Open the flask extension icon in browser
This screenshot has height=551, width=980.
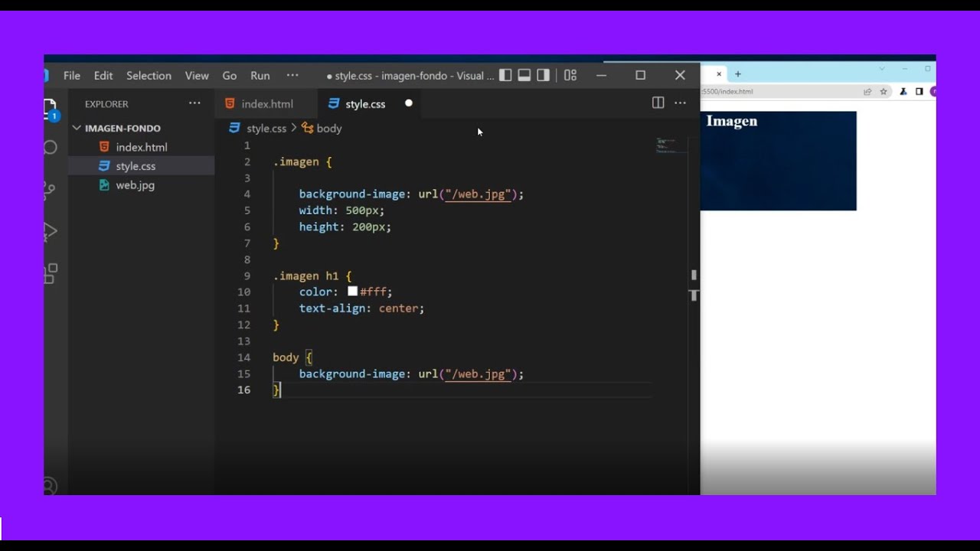903,91
